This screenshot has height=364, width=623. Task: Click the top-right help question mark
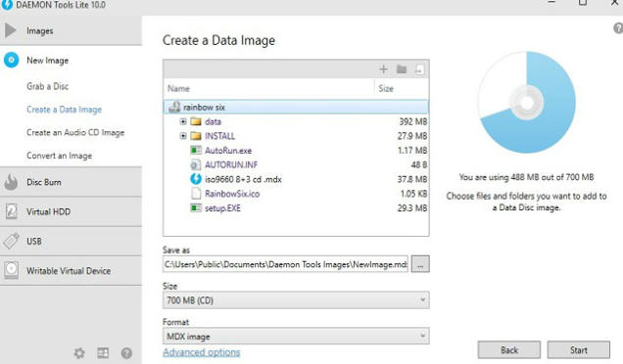[618, 28]
